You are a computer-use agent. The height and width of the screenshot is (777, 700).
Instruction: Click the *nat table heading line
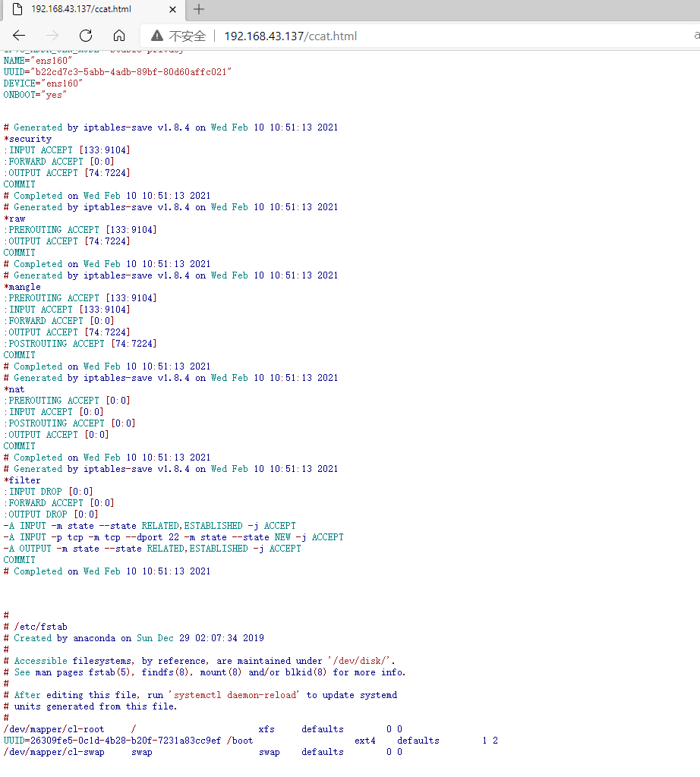tap(14, 389)
